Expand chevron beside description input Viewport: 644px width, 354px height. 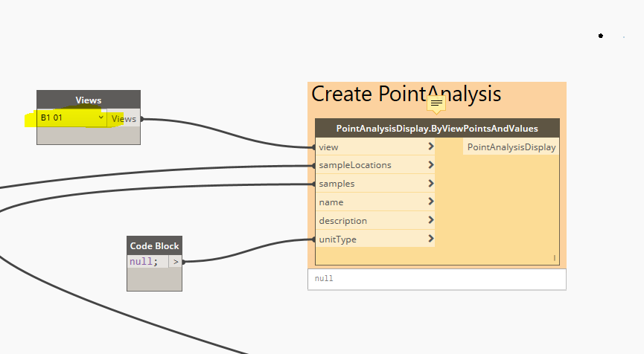pyautogui.click(x=431, y=220)
